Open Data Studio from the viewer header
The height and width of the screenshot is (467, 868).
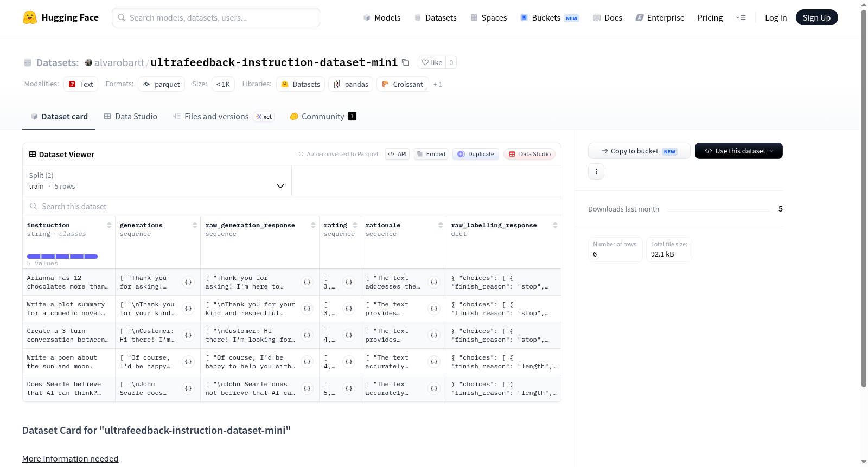(529, 154)
